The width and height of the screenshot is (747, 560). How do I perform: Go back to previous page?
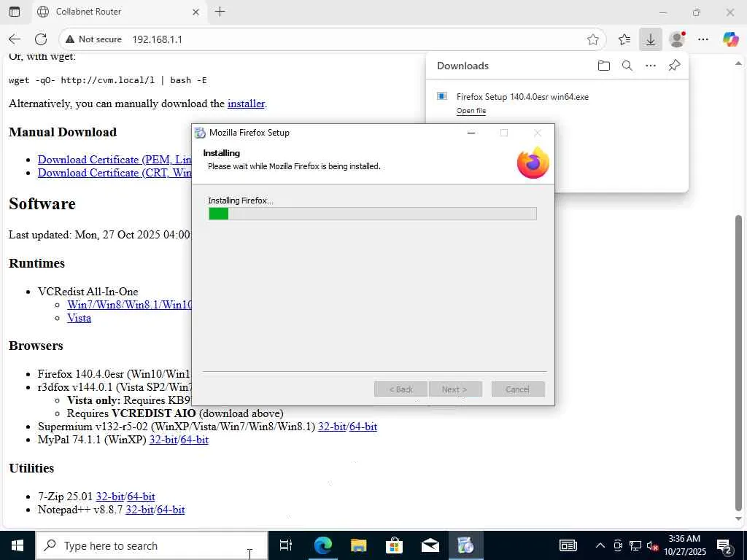coord(15,39)
